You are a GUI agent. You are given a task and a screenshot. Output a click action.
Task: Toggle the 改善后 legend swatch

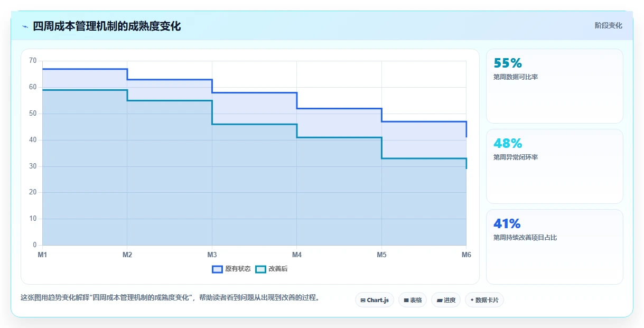(261, 269)
